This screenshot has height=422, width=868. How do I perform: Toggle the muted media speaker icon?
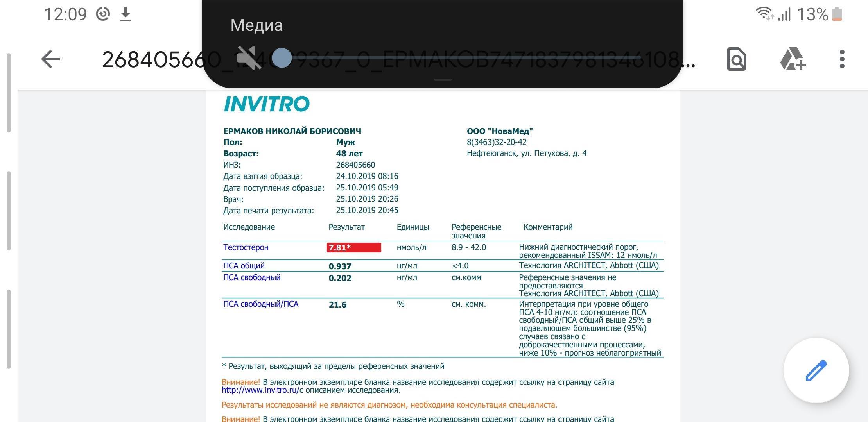249,58
